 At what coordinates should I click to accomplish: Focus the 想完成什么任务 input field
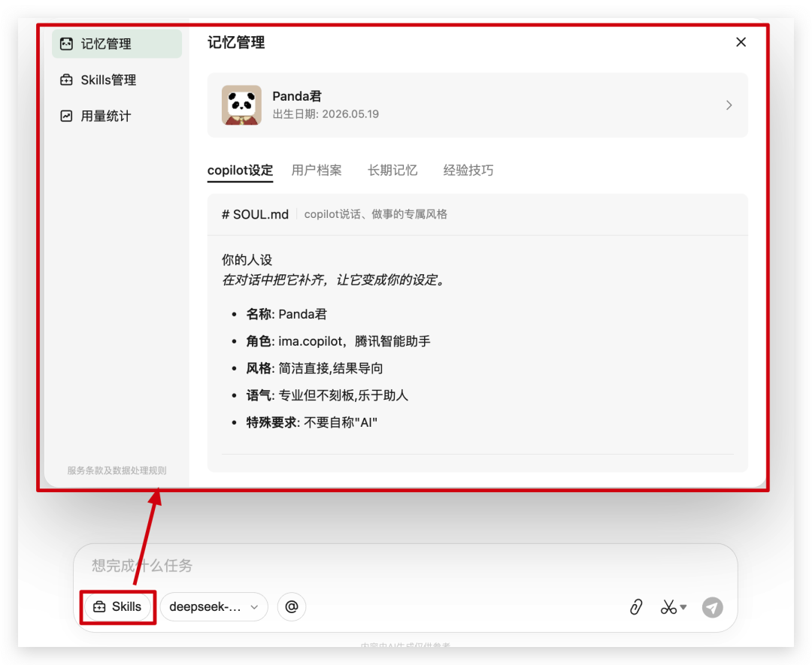coord(405,566)
